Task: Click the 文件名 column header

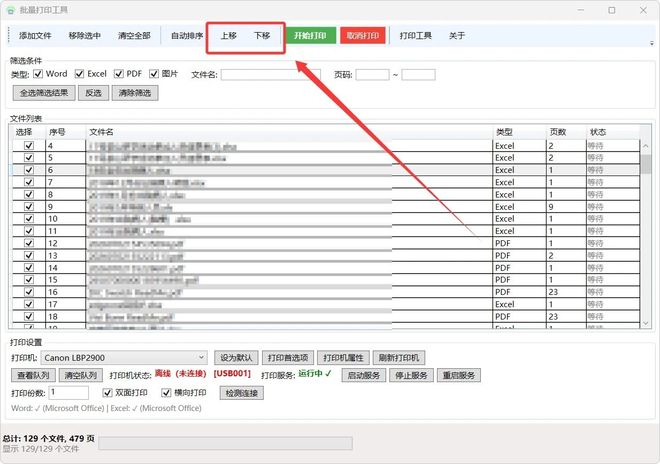Action: [289, 132]
